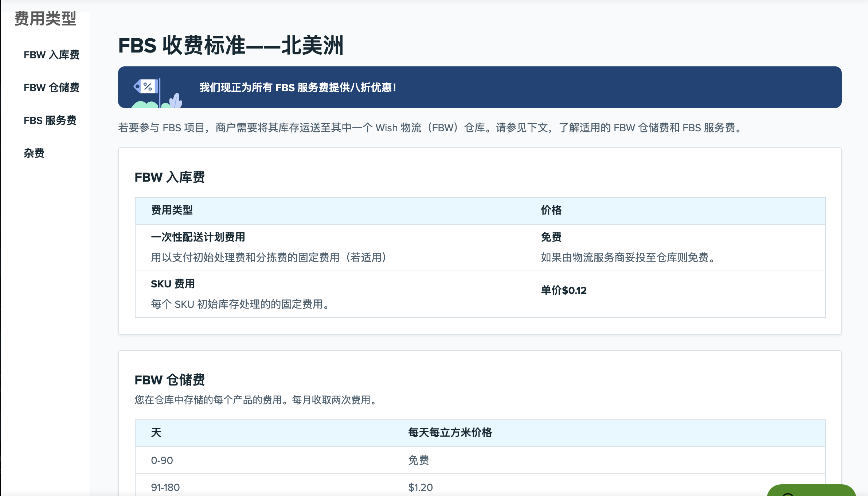This screenshot has height=496, width=868.
Task: Jump to 杂费 section in sidebar
Action: pyautogui.click(x=34, y=153)
